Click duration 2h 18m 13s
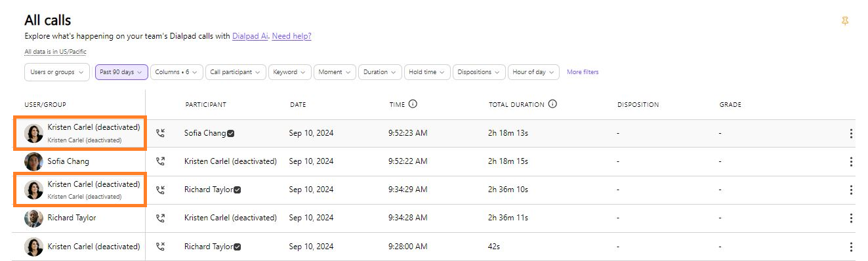Screen dimensions: 868x261 coord(508,133)
